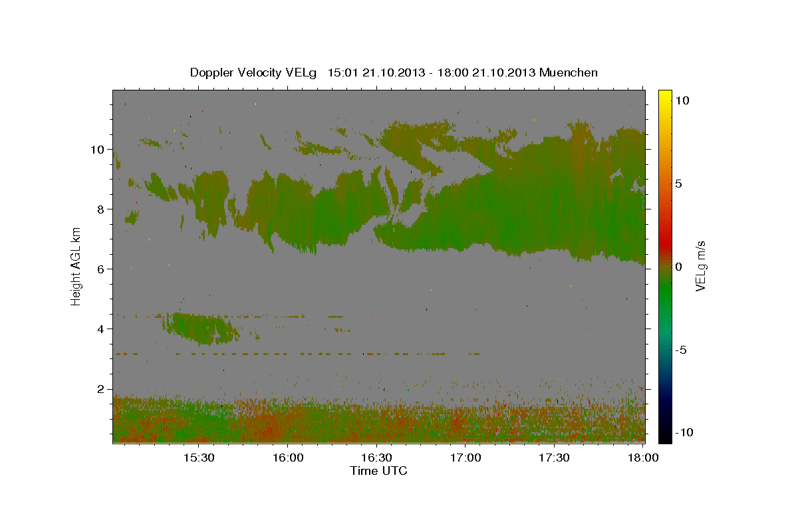This screenshot has height=532, width=798.
Task: Click the height axis tick label 8
Action: pos(100,209)
